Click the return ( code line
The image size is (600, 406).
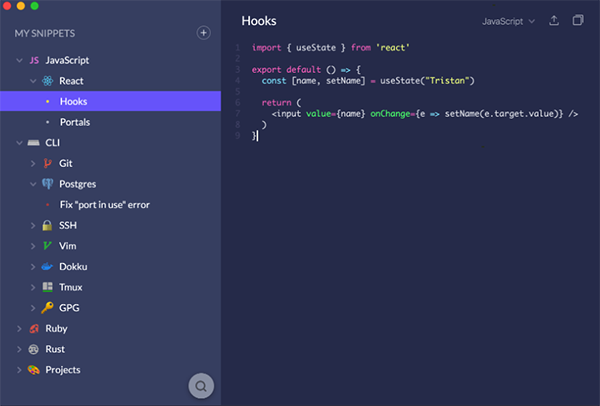281,103
